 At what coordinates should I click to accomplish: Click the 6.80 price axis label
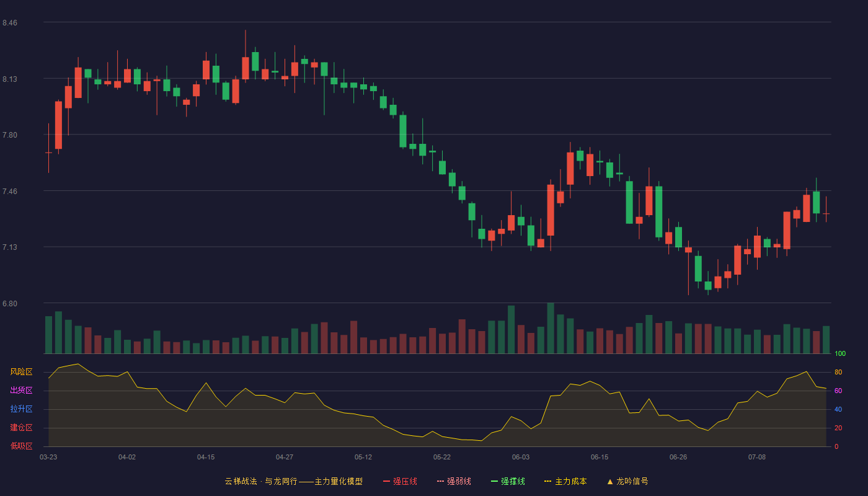coord(10,304)
